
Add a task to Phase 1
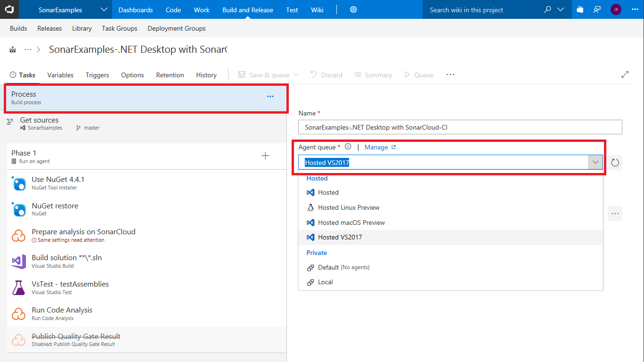265,156
